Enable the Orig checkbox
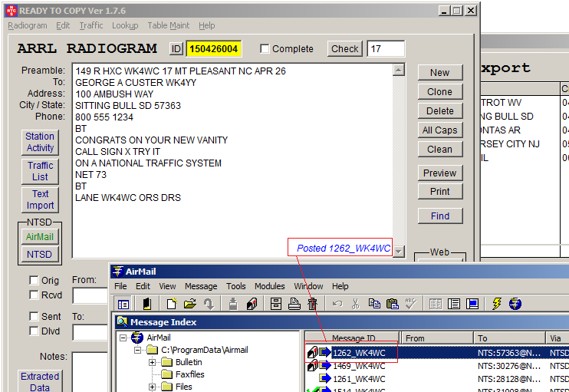The width and height of the screenshot is (569, 392). click(34, 280)
